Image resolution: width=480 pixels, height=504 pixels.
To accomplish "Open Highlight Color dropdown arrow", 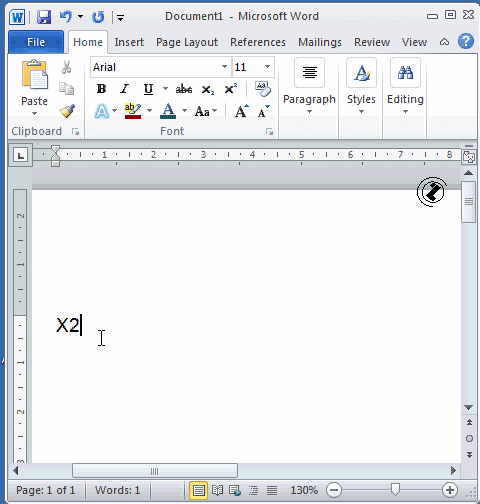I will coord(149,111).
